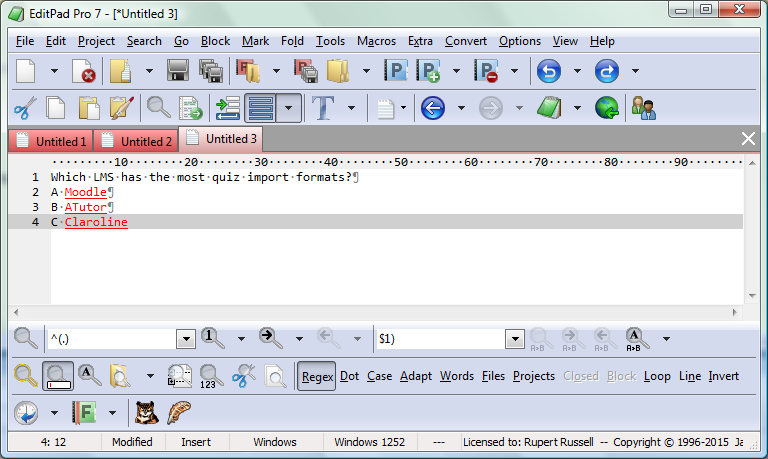
Task: Click the Open file folder icon
Action: [120, 71]
